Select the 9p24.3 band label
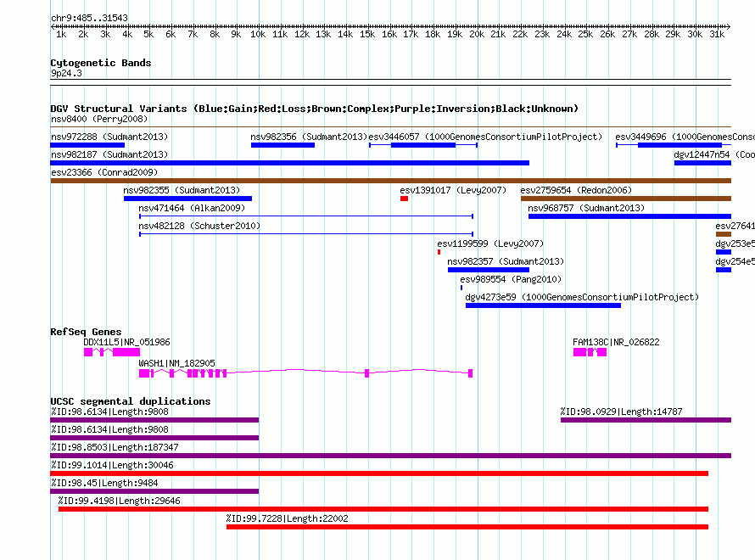755x560 pixels. pos(66,73)
